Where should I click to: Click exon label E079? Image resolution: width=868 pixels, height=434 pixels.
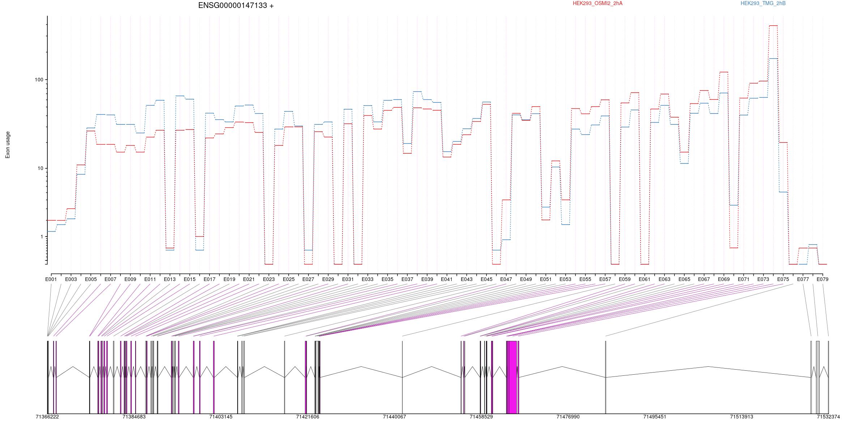tap(822, 279)
